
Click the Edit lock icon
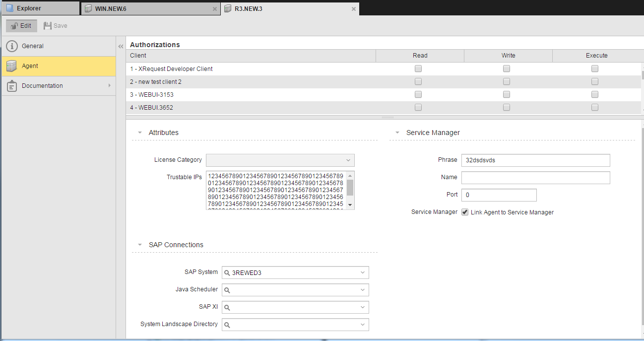coord(14,26)
